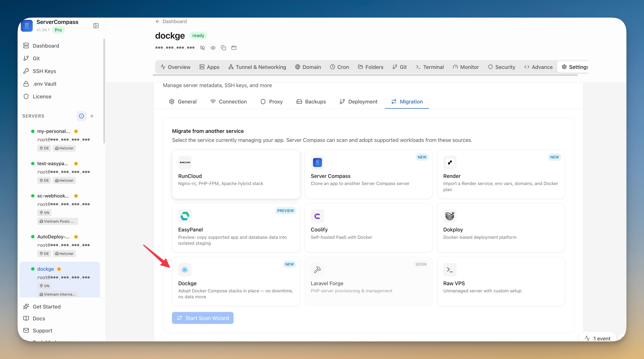Toggle the crossed-out eye to hide the IP
This screenshot has height=359, width=644.
point(203,48)
